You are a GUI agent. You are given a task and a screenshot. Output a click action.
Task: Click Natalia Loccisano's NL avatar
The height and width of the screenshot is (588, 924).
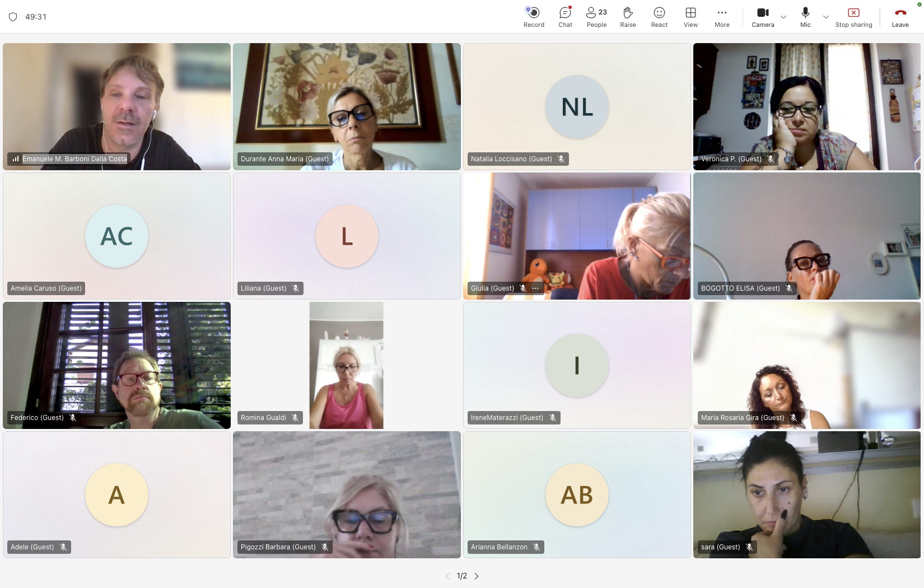click(577, 106)
